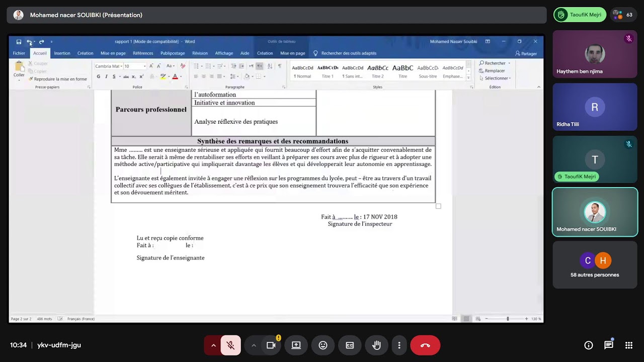
Task: Align text left in Paragraphe group
Action: click(x=196, y=76)
